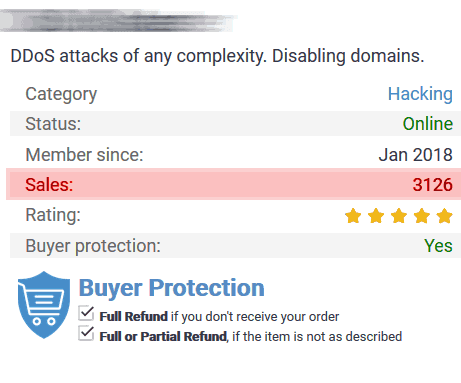Toggle the Full or Partial Refund checkbox

click(86, 333)
